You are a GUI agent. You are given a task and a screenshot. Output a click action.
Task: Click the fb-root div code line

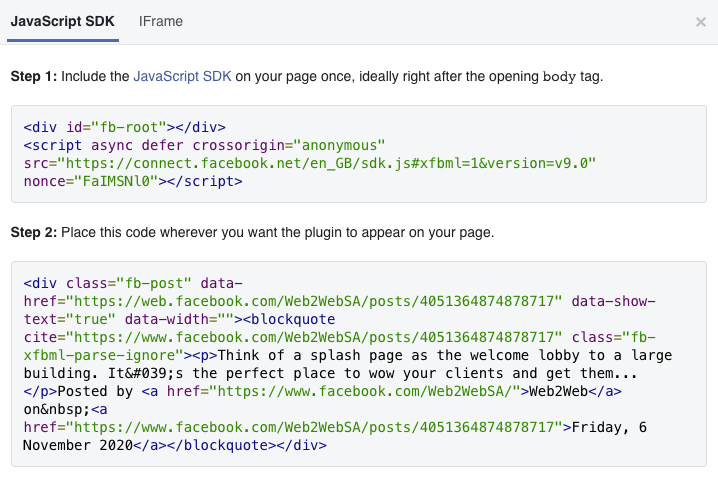tap(125, 127)
